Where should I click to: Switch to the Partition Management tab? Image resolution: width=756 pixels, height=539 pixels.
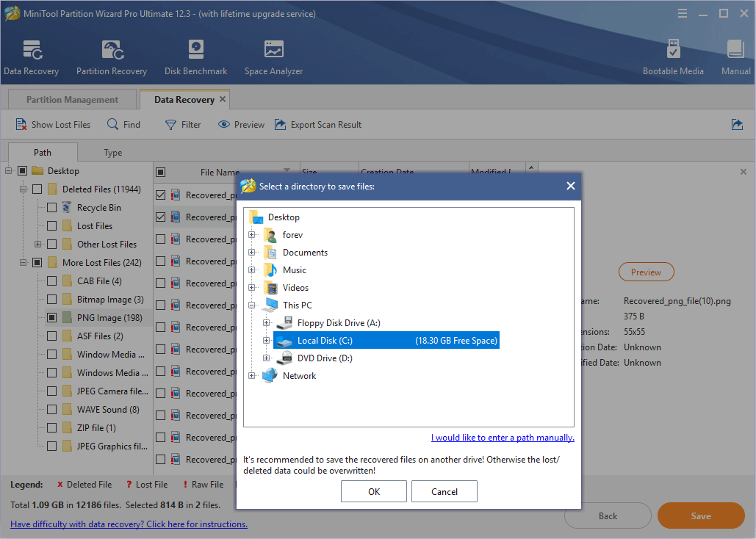[x=72, y=99]
